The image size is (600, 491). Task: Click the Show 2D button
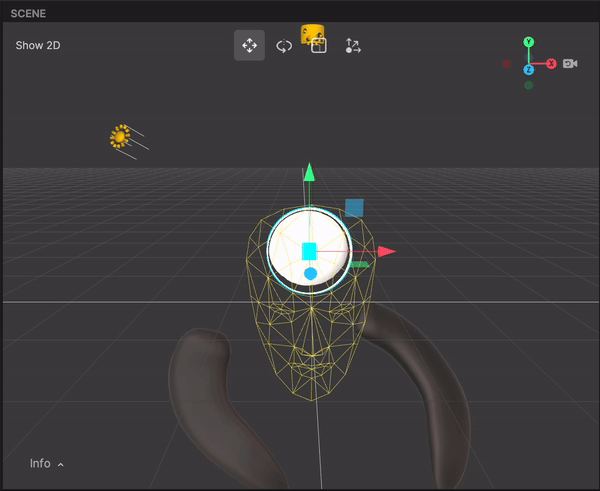click(x=38, y=45)
